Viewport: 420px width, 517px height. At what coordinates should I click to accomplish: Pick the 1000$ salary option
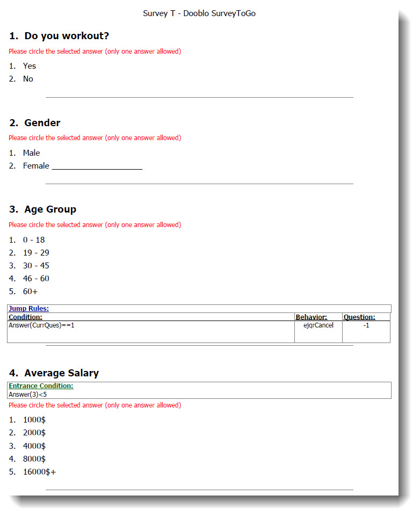[34, 420]
